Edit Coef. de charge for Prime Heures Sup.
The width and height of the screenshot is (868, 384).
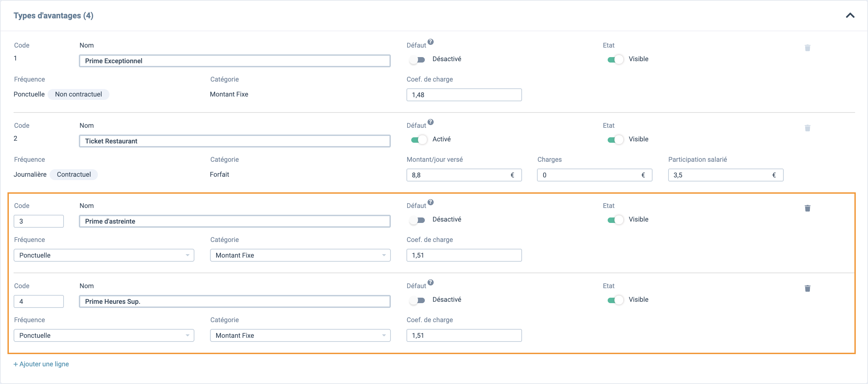click(x=464, y=335)
